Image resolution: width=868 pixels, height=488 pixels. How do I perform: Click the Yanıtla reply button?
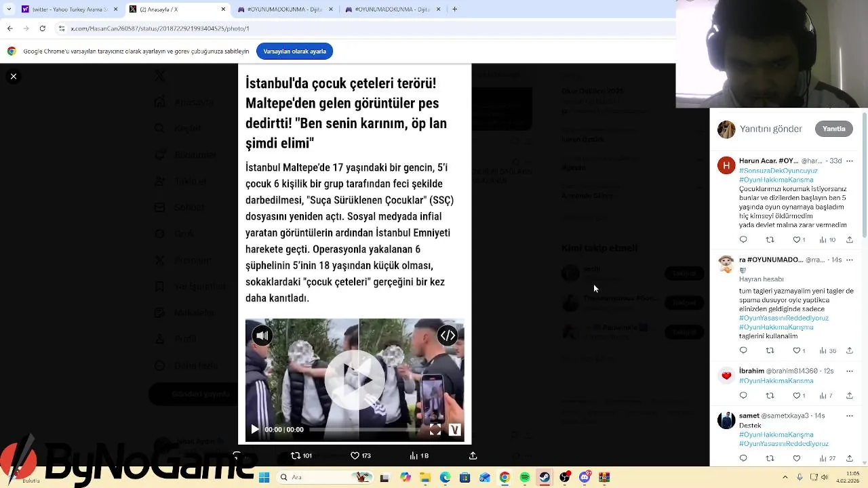coord(833,129)
